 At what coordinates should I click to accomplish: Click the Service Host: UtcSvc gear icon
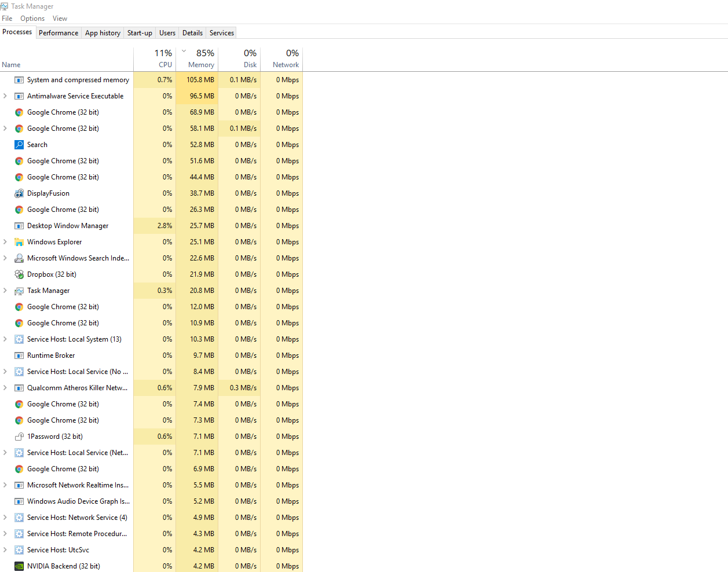[x=19, y=550]
